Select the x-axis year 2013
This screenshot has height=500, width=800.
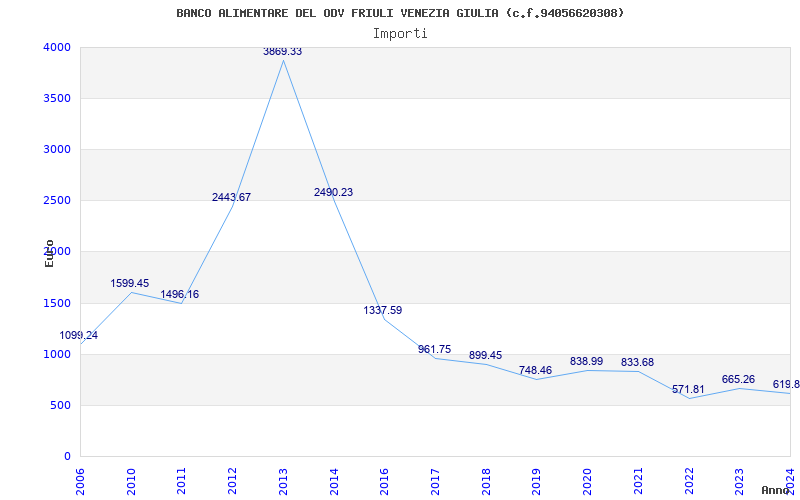click(x=283, y=481)
